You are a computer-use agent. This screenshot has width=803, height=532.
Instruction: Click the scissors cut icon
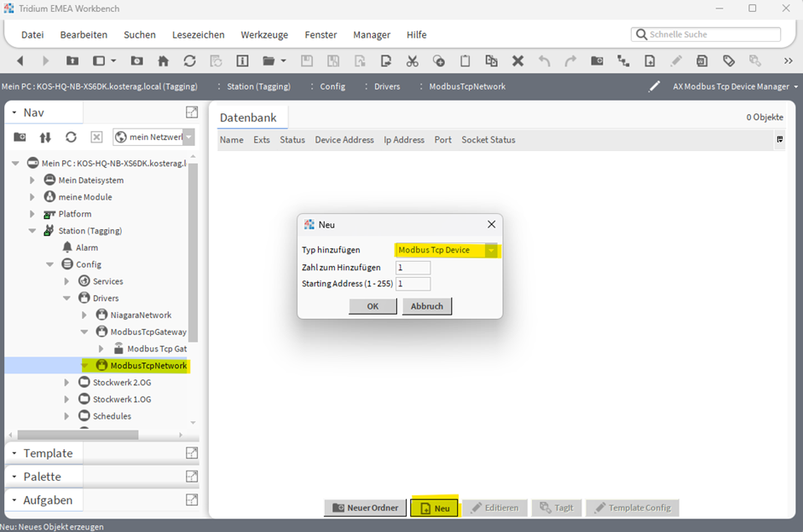coord(412,61)
